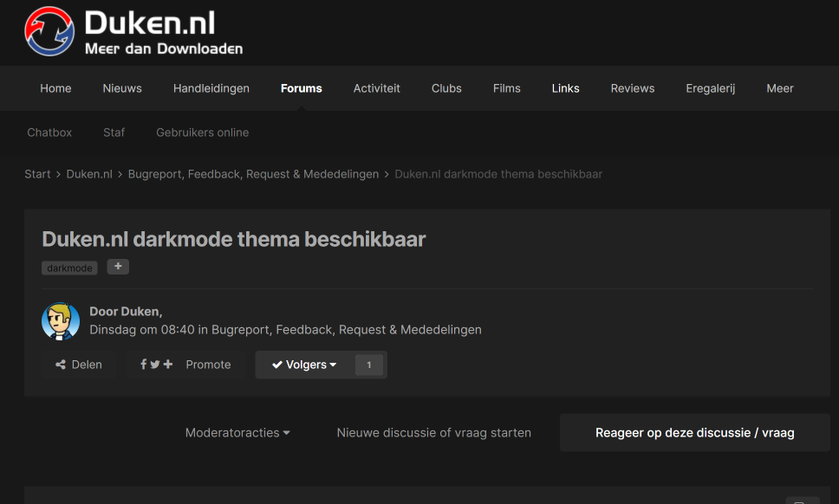Viewport: 839px width, 504px height.
Task: Share topic via the Facebook icon
Action: [143, 364]
